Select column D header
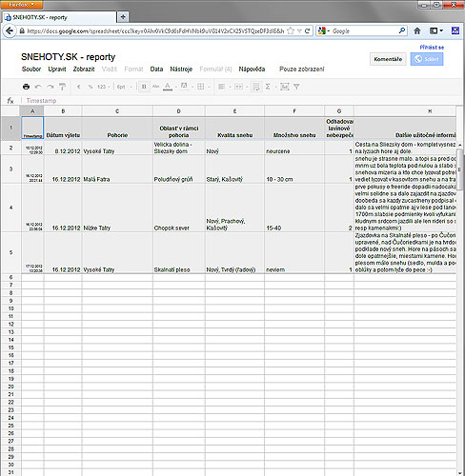Viewport: 465px width, 476px height. [x=178, y=111]
